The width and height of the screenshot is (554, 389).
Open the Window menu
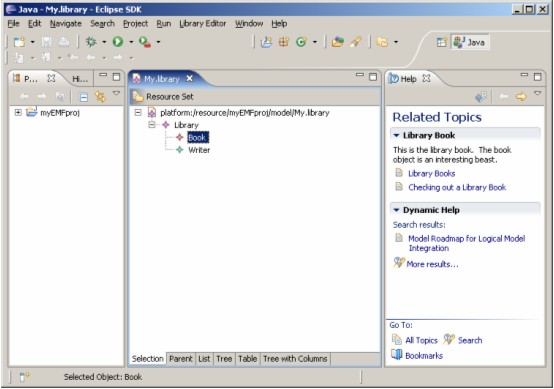(249, 24)
